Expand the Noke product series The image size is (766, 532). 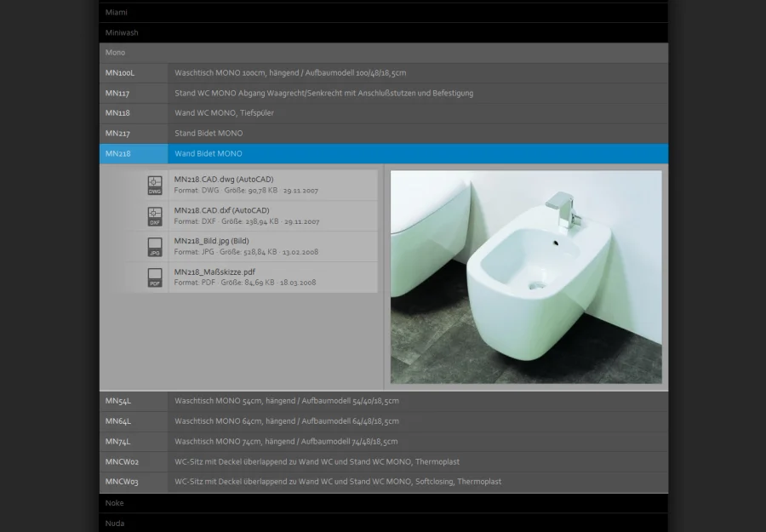click(x=383, y=503)
